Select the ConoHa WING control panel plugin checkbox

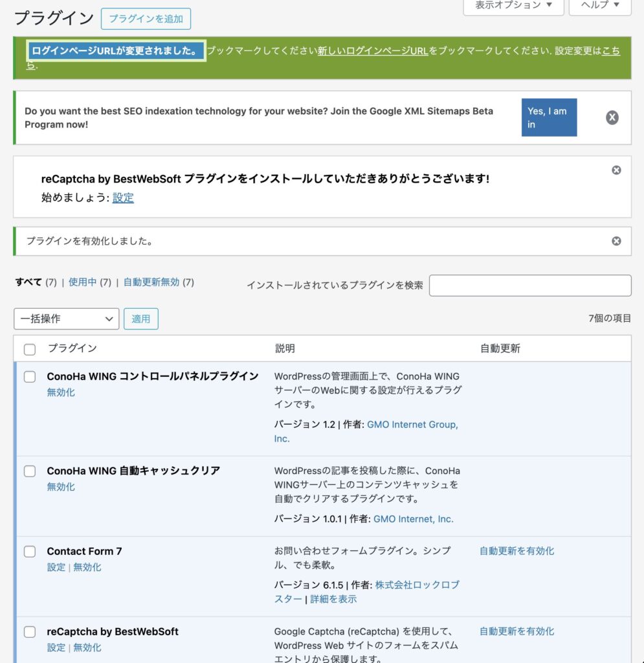[x=30, y=377]
